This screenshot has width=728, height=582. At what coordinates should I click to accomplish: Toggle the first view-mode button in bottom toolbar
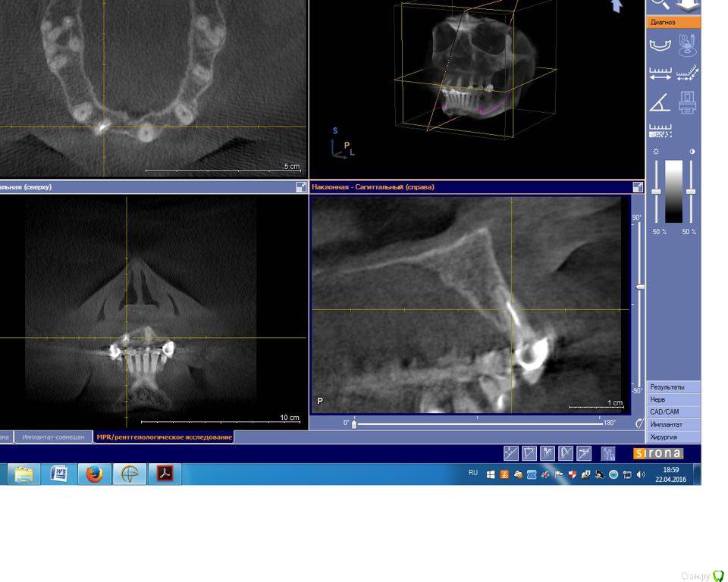510,453
